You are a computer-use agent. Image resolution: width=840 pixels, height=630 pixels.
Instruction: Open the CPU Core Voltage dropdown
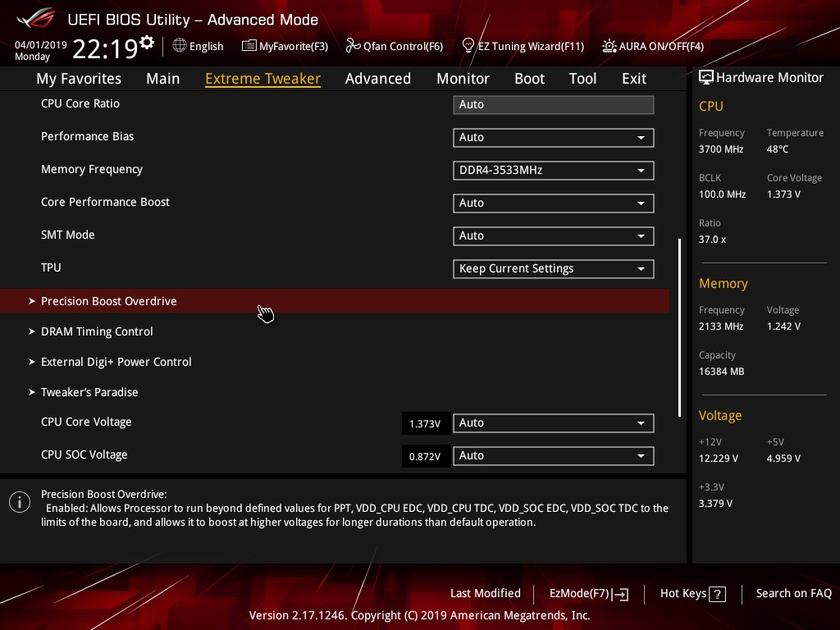(554, 423)
